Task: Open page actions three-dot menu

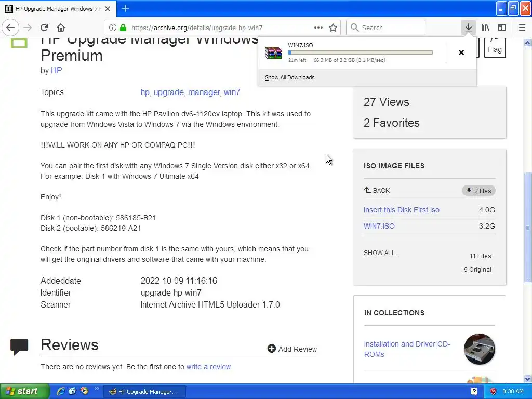Action: pos(318,28)
